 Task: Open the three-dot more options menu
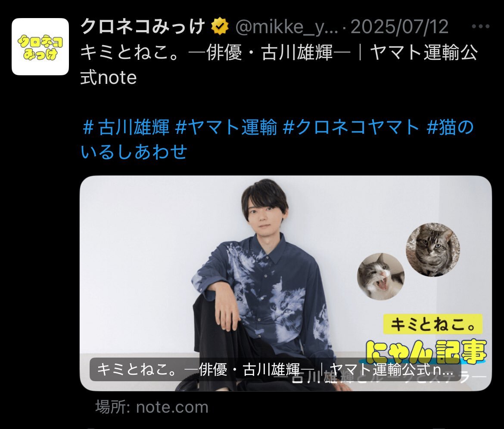coord(481,26)
